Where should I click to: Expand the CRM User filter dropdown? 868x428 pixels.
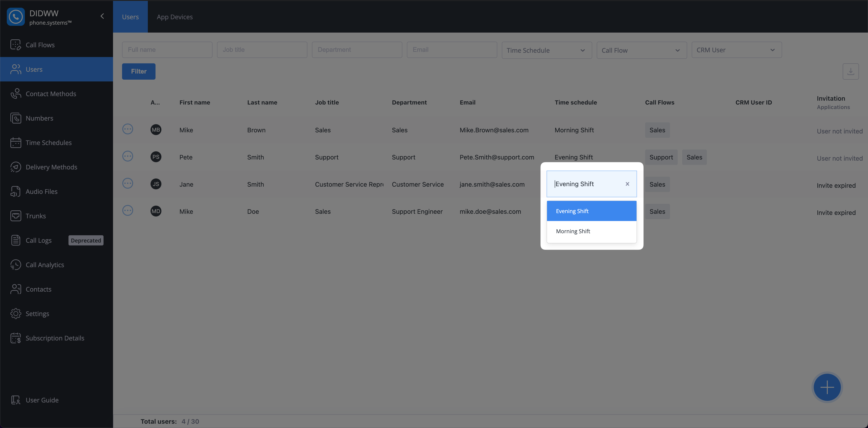(737, 50)
